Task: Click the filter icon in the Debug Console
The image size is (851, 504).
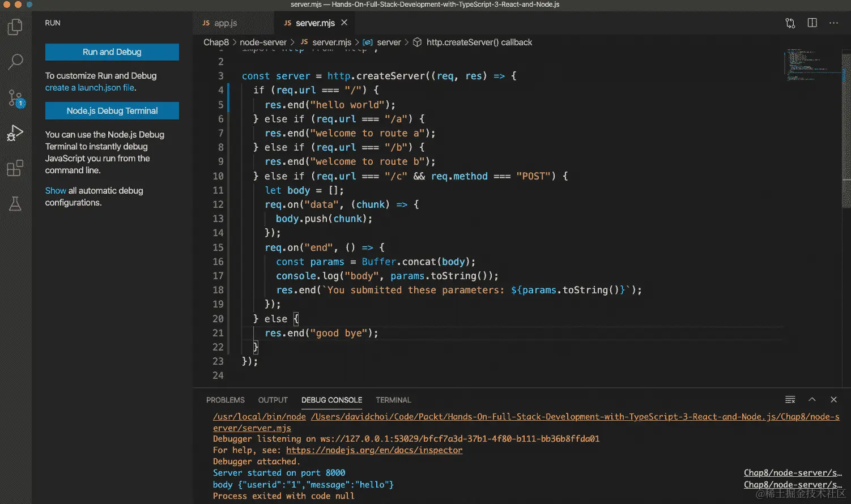Action: (790, 399)
